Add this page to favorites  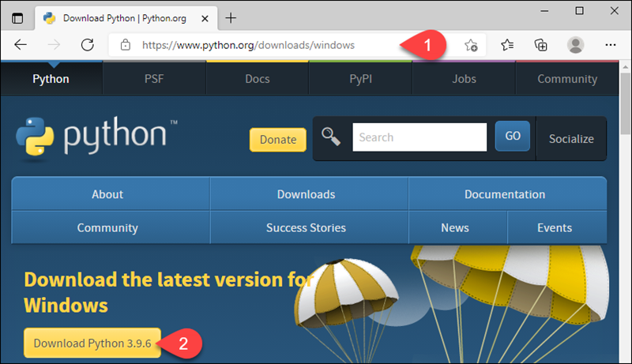pyautogui.click(x=471, y=45)
